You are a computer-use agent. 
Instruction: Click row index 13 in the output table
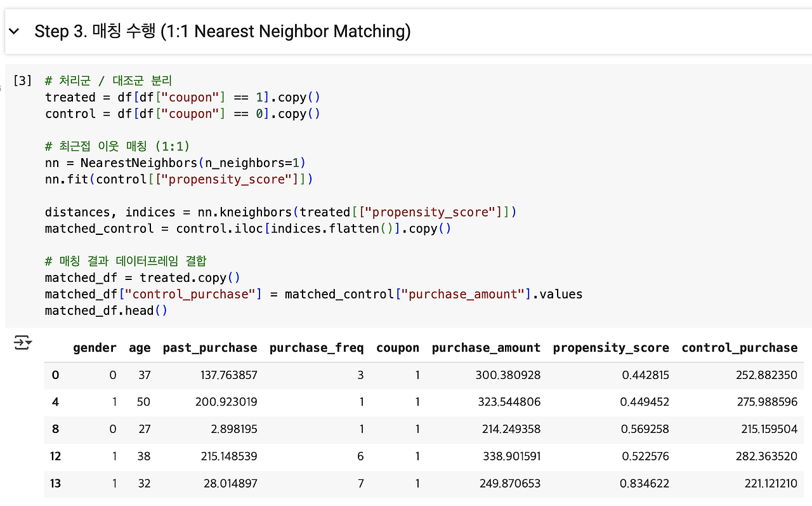(x=55, y=483)
